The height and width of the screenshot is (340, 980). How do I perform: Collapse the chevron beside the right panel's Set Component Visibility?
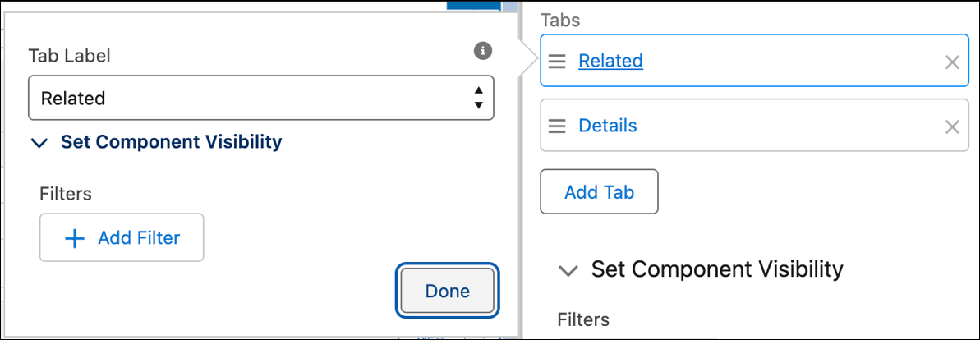coord(568,271)
